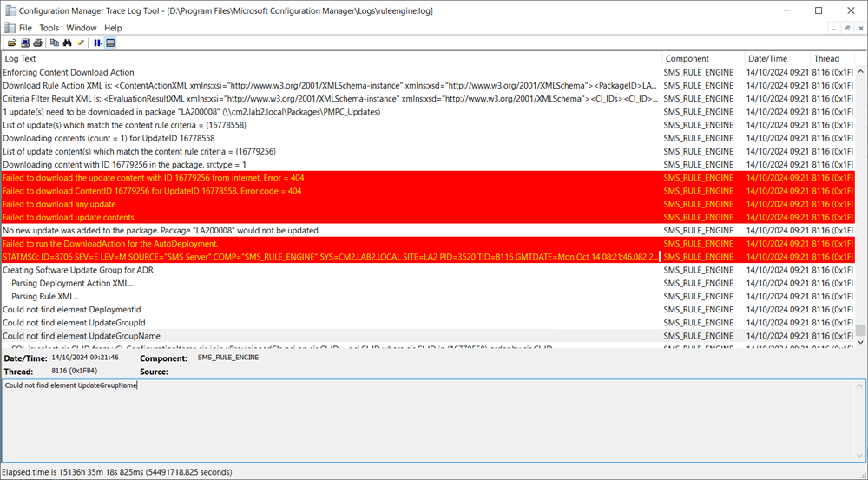Minimize the inner ruleengine.log child window
Screen dimensions: 868x480
(834, 29)
